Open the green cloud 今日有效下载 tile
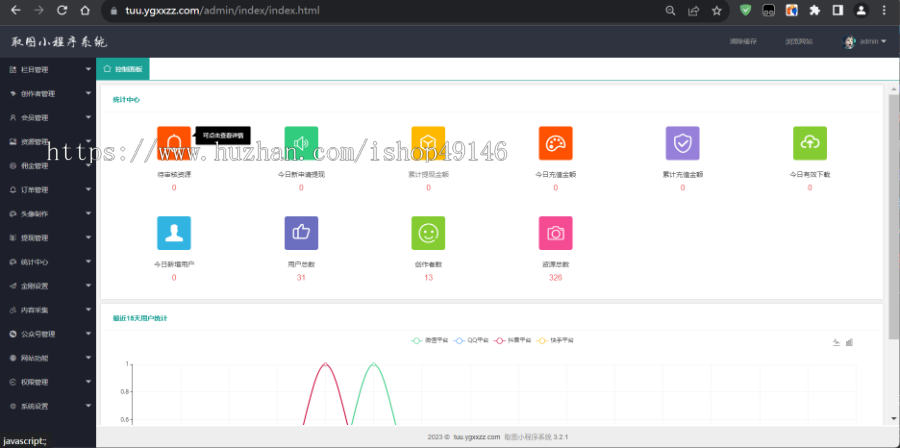This screenshot has width=900, height=448. [810, 143]
